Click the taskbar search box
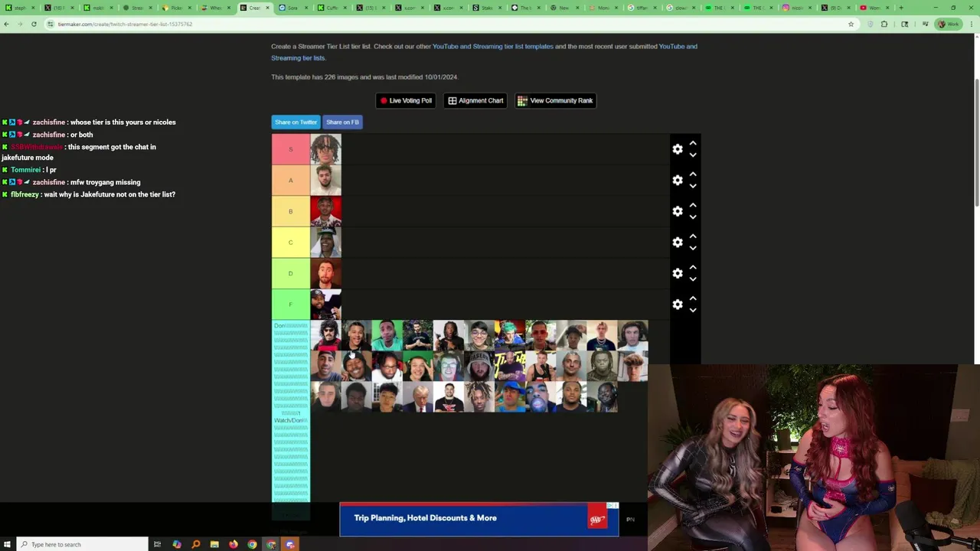Screen dimensions: 980x551 pos(82,544)
